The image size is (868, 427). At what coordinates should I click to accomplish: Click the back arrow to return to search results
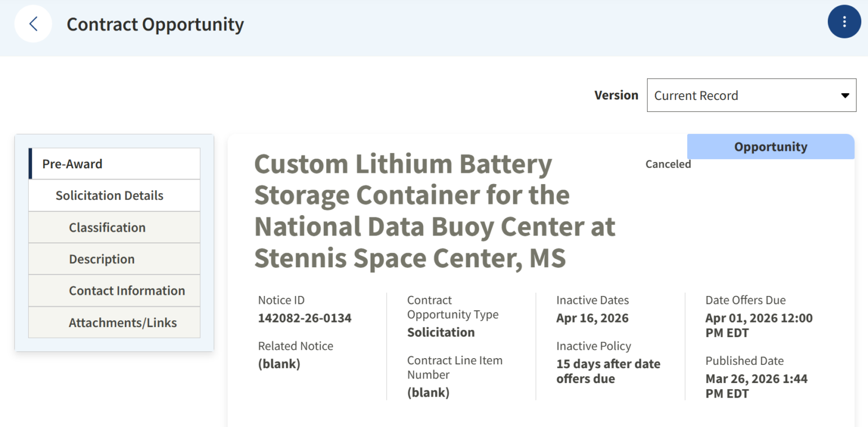click(x=33, y=24)
